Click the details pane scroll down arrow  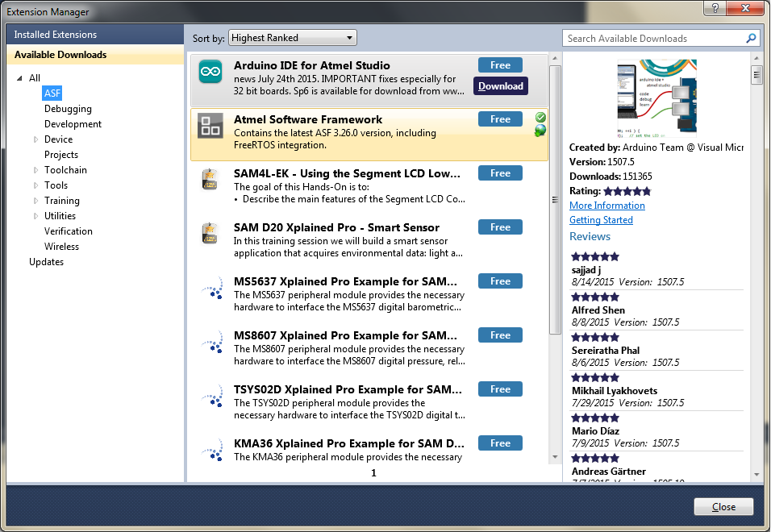pos(756,475)
